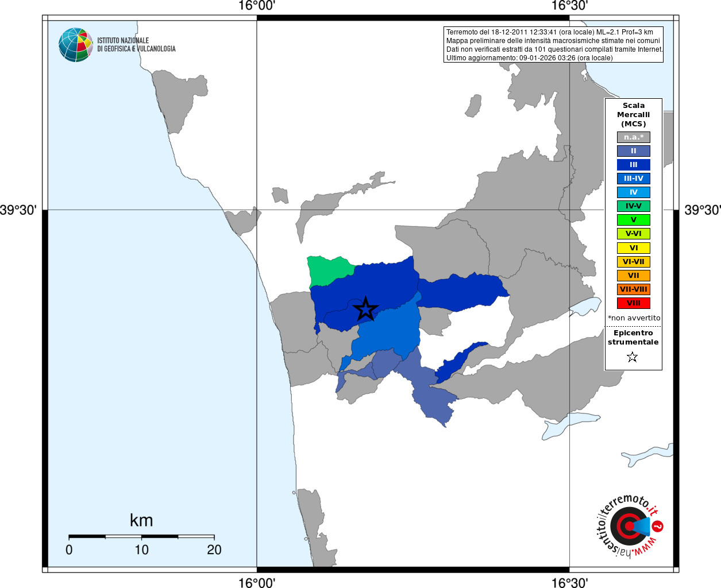Click the green IV-V municipality on map
This screenshot has width=721, height=588.
pyautogui.click(x=327, y=270)
